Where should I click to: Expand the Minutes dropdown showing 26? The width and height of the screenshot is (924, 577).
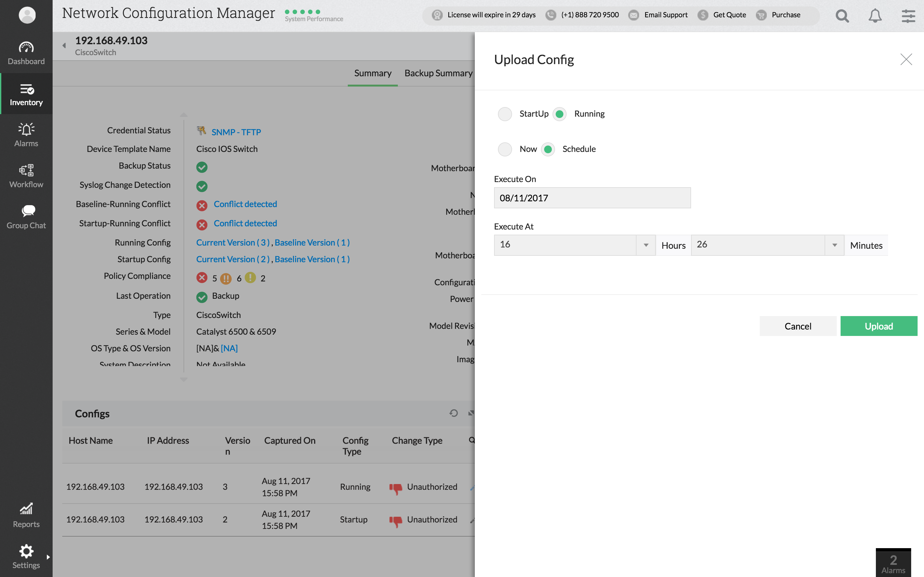[834, 245]
